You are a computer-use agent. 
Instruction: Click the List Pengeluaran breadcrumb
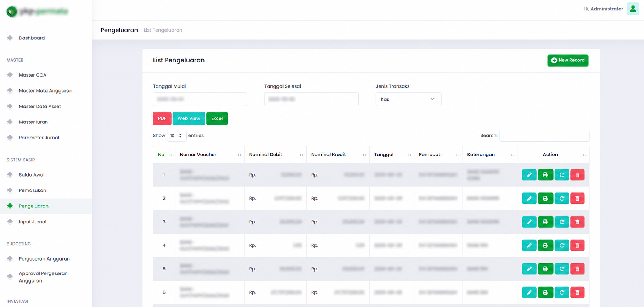pos(163,30)
